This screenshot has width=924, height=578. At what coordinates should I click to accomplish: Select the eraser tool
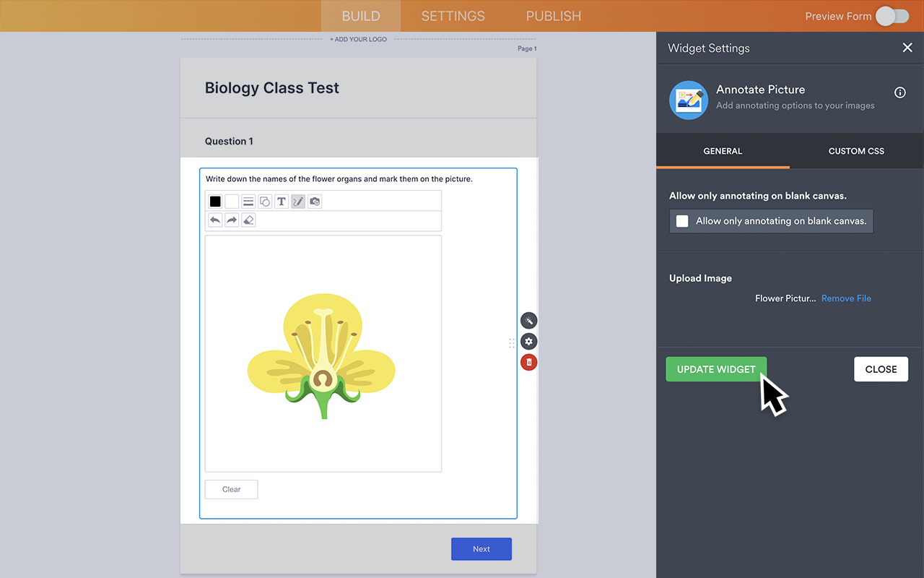click(248, 220)
